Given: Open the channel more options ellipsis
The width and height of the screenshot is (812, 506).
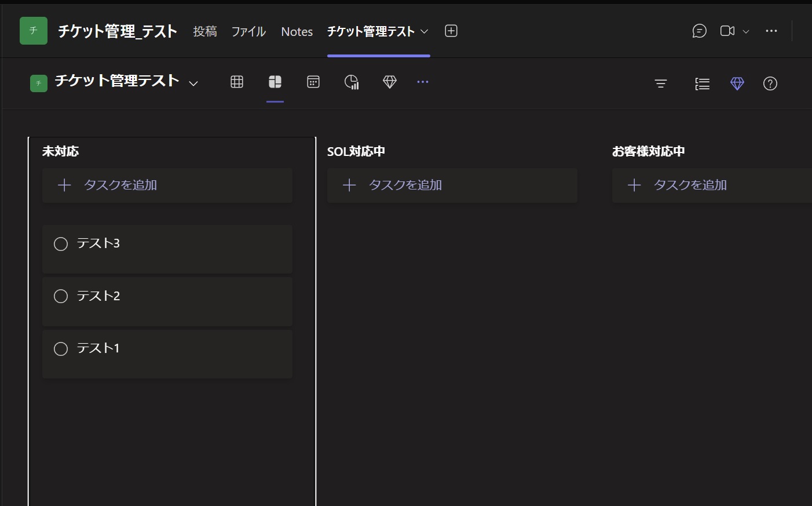Looking at the screenshot, I should 771,31.
